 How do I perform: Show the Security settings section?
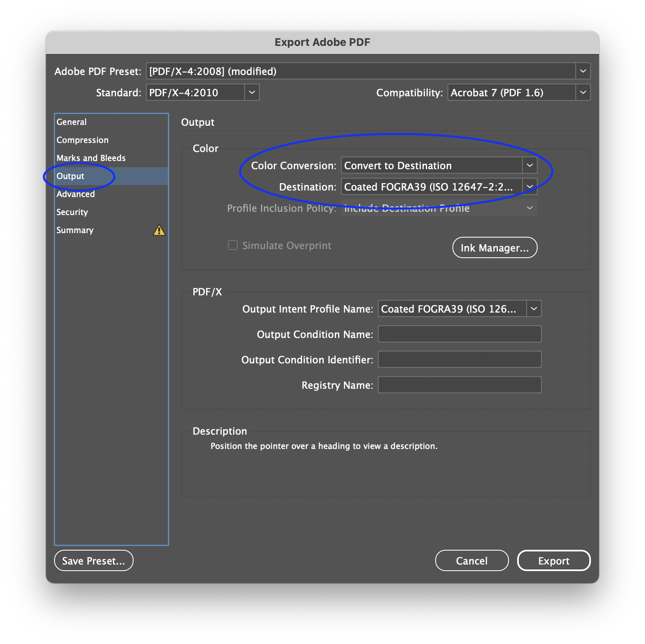point(72,212)
